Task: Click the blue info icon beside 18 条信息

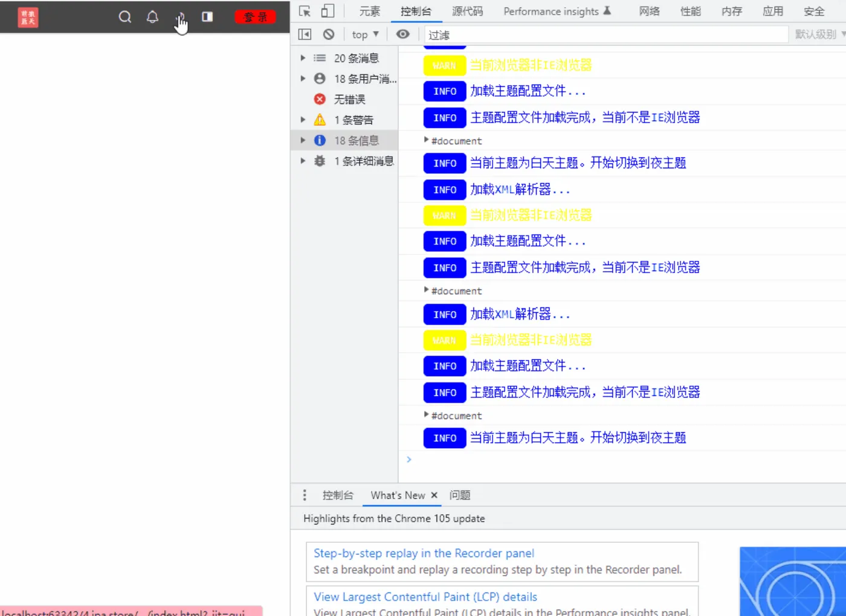Action: tap(320, 140)
